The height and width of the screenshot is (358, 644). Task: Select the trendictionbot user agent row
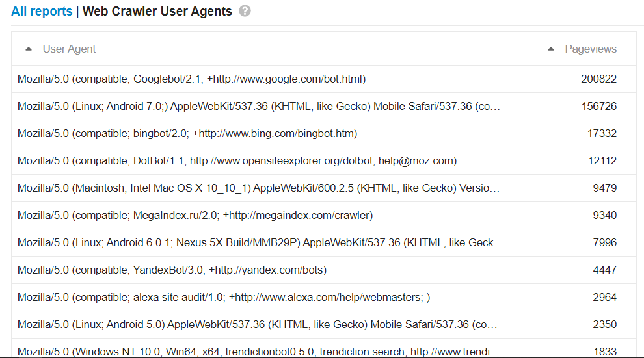(324, 348)
